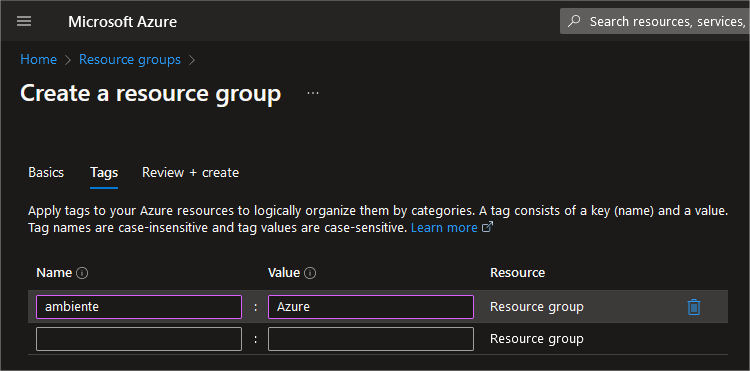Focus the search resources box

[x=655, y=21]
